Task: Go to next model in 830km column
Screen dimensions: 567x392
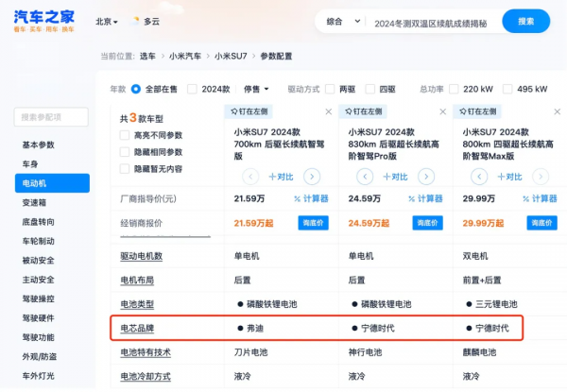Action: click(426, 177)
